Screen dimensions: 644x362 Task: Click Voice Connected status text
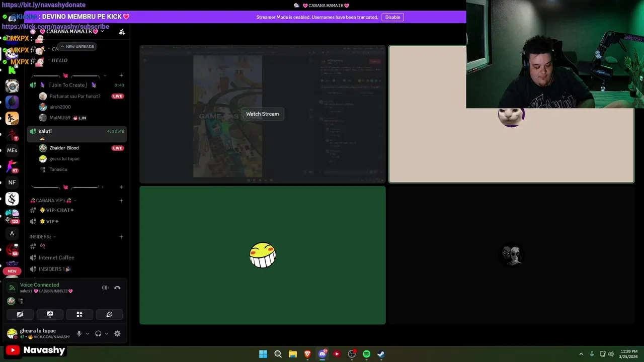click(x=39, y=285)
